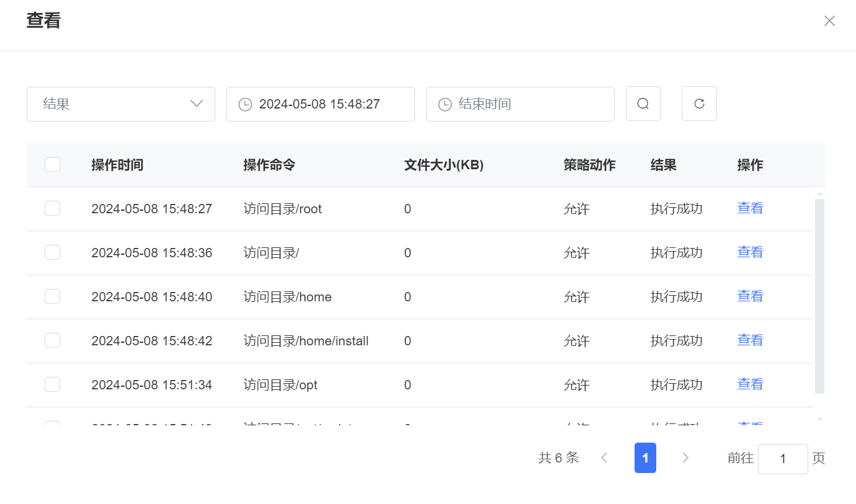The height and width of the screenshot is (504, 856).
Task: Click the 访问目录/root command cell
Action: pos(283,209)
